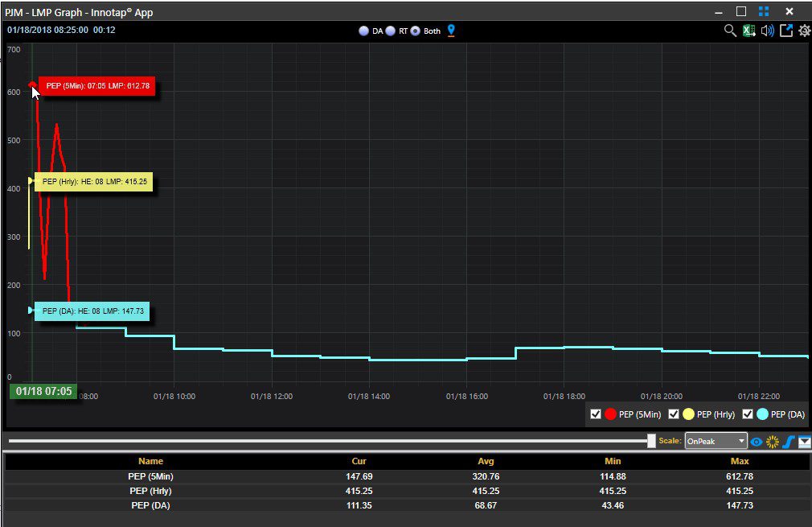This screenshot has height=527, width=812.
Task: Select the PEP (5Min) table row name
Action: click(150, 476)
